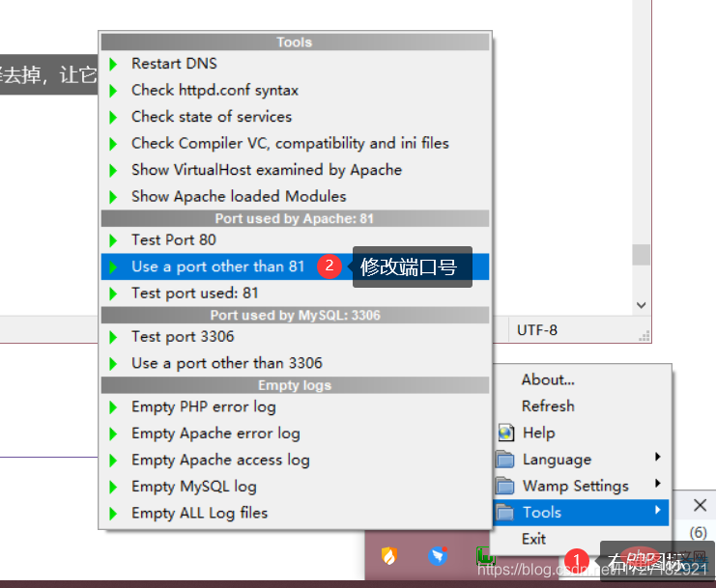This screenshot has width=716, height=588.
Task: Choose Empty Apache access log
Action: 295,460
